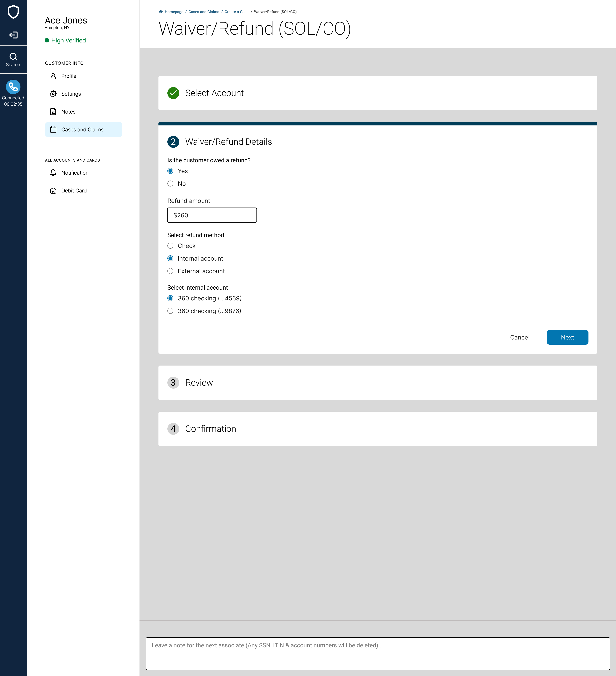Go to Cases and Claims menu item
The width and height of the screenshot is (616, 676).
coord(82,129)
